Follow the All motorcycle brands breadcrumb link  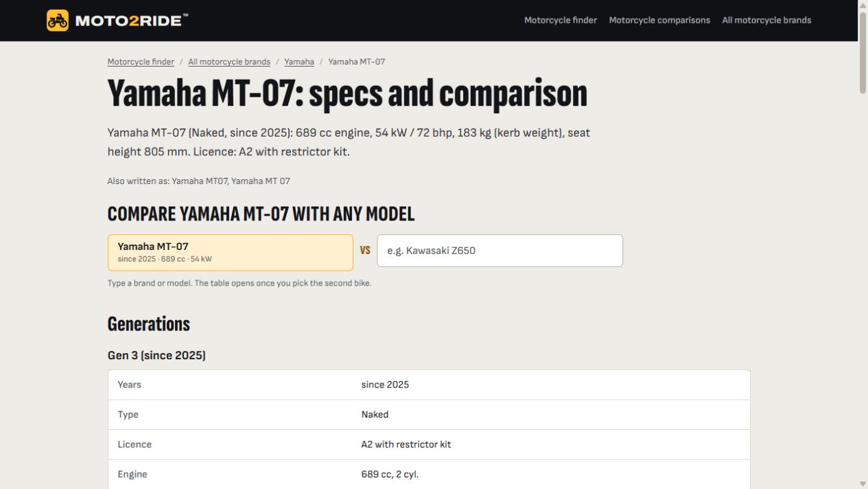click(229, 62)
